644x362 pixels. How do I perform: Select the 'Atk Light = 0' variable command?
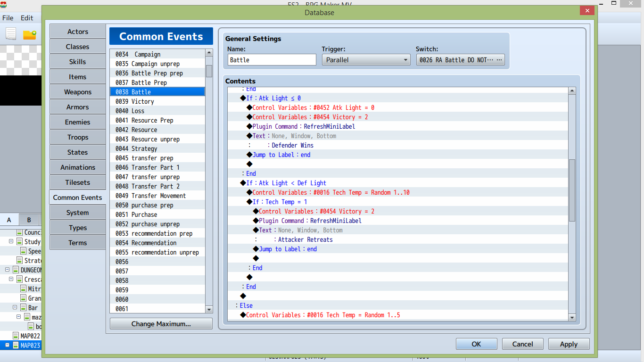(x=398, y=107)
